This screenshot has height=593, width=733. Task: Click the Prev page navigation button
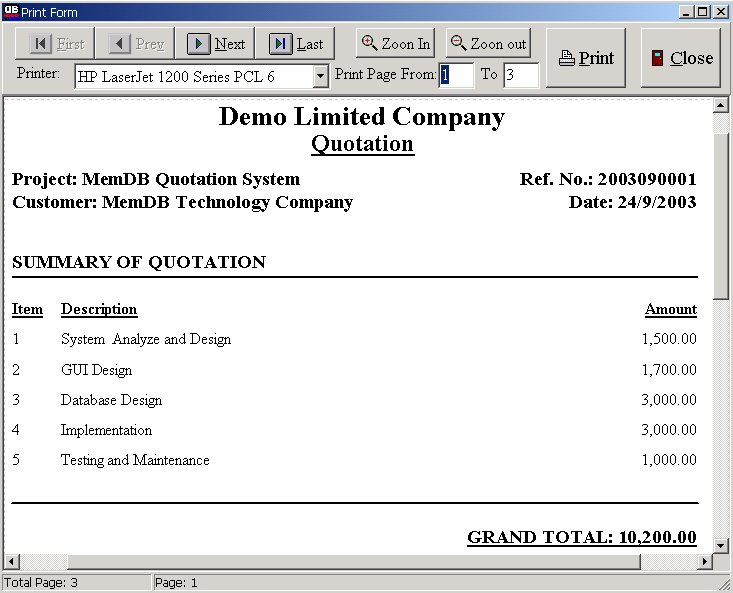tap(135, 44)
